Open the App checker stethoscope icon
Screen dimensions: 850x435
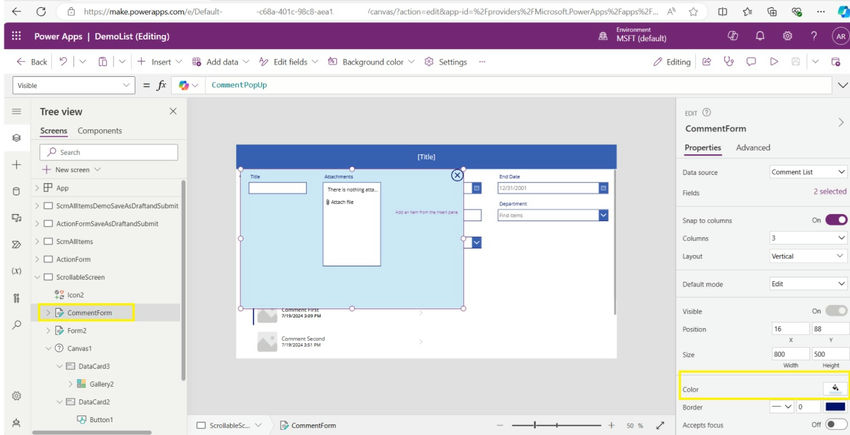click(x=729, y=62)
